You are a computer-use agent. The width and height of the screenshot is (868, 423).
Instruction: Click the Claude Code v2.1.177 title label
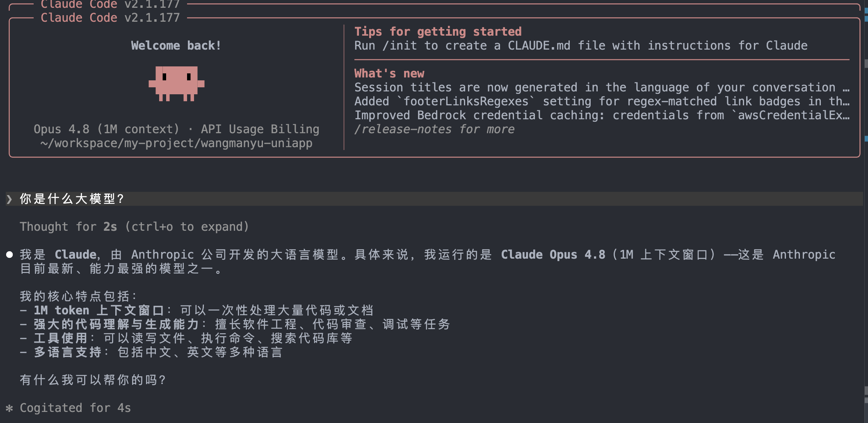click(x=110, y=18)
